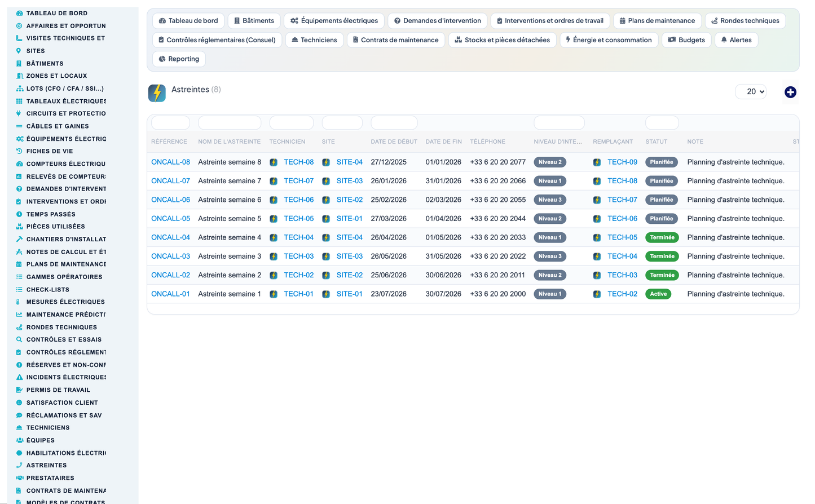Screen dimensions: 815x504
Task: Follow the SITE-04 link for ONCALL-08
Action: (349, 162)
